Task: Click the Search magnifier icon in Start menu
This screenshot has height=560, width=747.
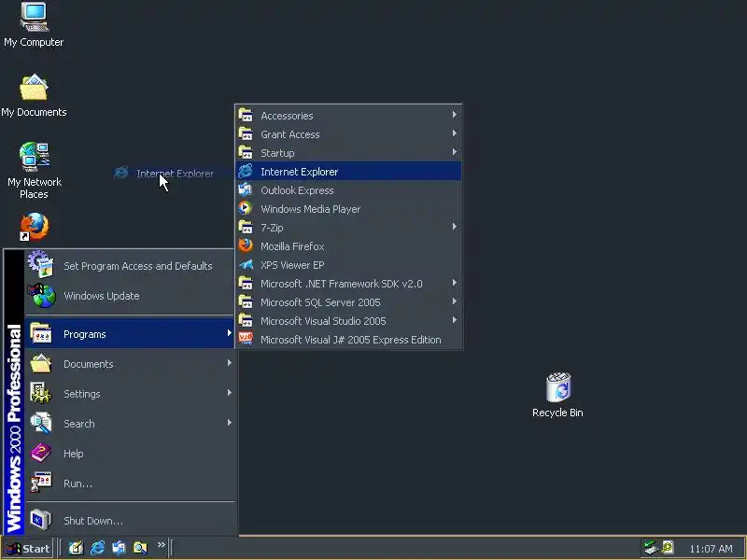Action: 41,423
